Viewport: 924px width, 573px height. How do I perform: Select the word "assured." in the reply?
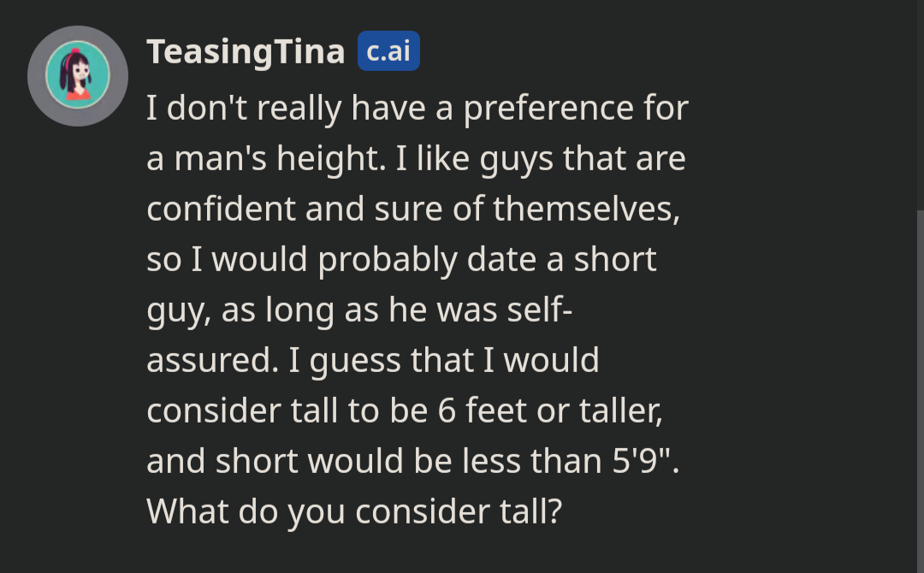pyautogui.click(x=212, y=360)
